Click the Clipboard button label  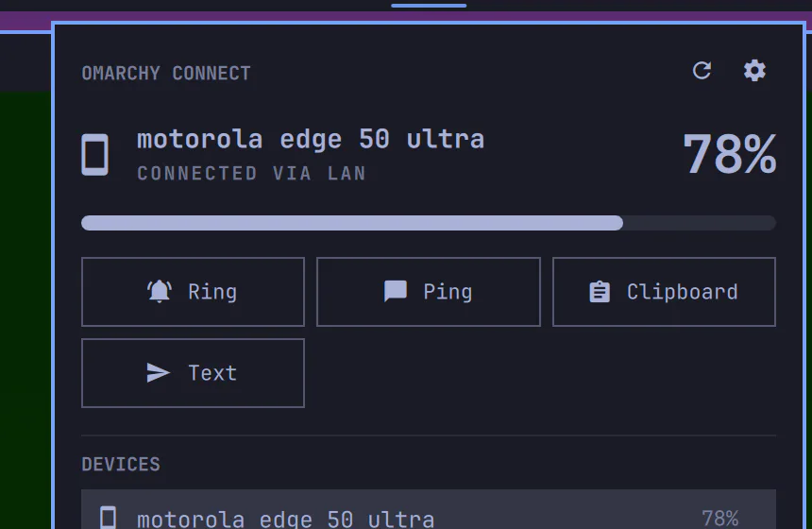pos(682,292)
